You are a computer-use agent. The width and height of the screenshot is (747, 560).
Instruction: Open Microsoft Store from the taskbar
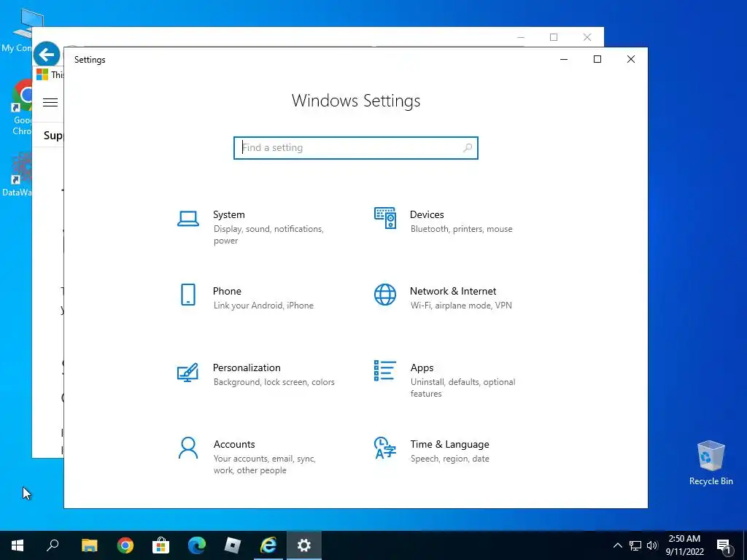point(161,545)
